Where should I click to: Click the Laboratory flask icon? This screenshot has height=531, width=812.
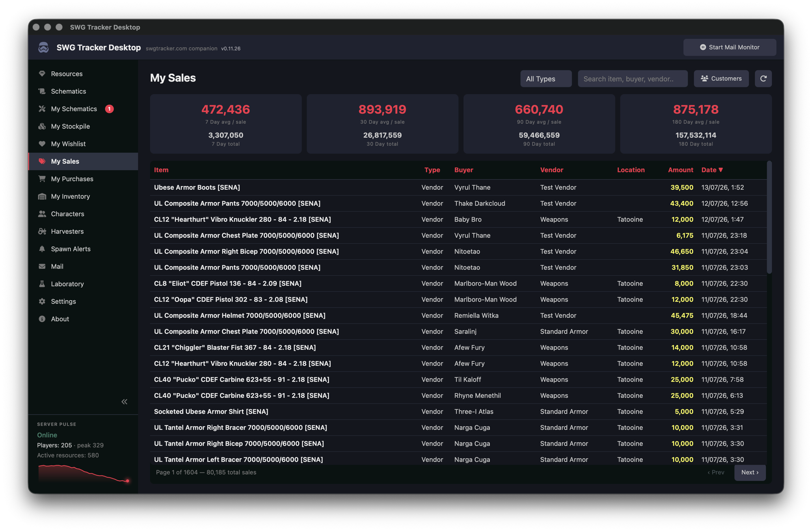click(x=42, y=284)
